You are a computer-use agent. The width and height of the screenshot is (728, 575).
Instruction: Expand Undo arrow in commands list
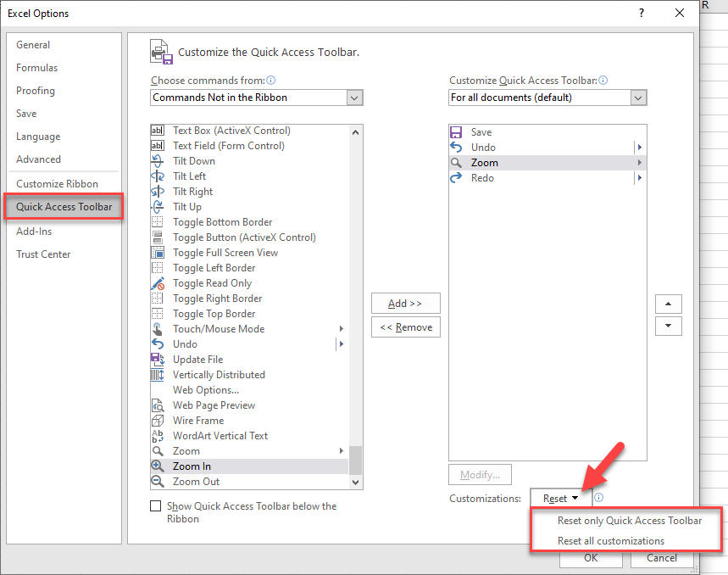coord(342,344)
